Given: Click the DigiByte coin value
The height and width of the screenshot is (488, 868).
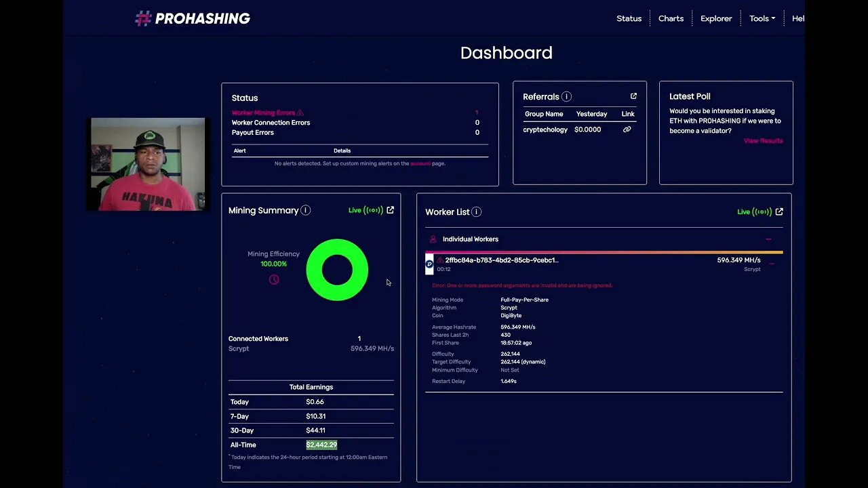Looking at the screenshot, I should click(511, 316).
